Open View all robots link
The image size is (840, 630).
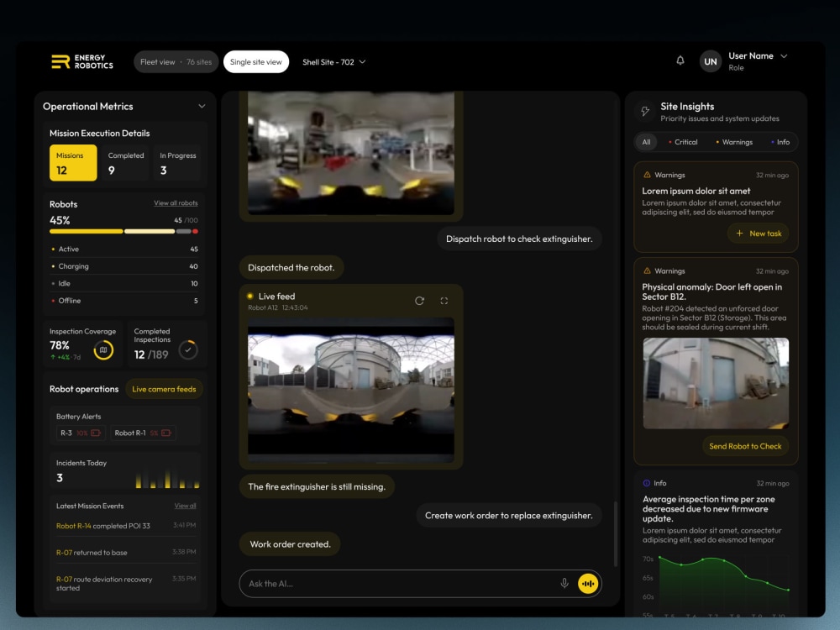[x=176, y=203]
